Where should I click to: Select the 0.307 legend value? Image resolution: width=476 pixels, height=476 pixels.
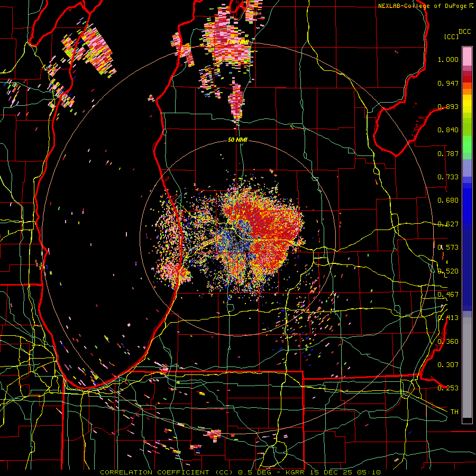[x=448, y=365]
